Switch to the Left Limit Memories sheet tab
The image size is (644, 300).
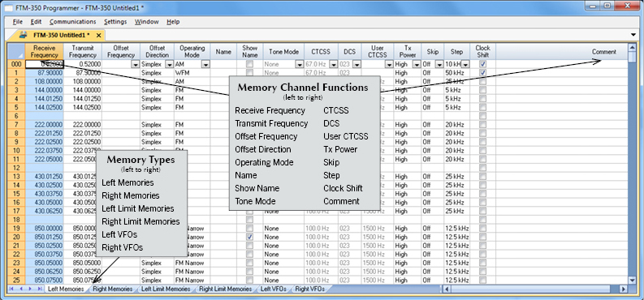[x=166, y=289]
